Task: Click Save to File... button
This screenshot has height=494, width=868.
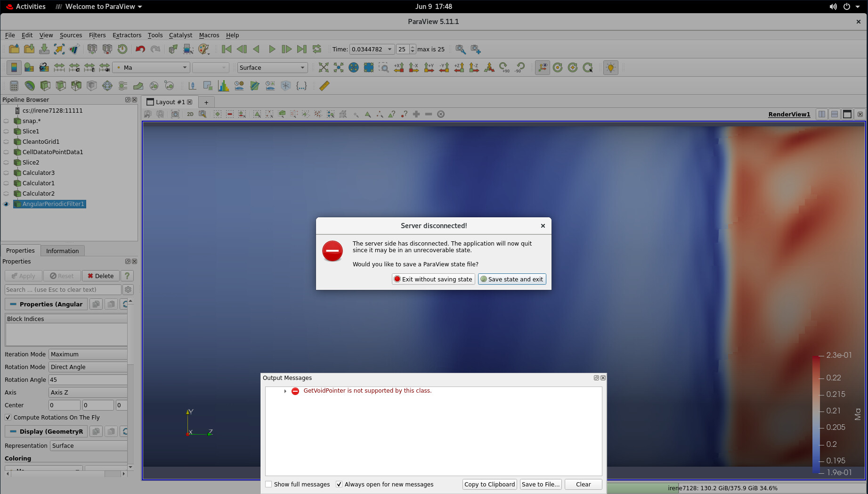Action: point(541,485)
